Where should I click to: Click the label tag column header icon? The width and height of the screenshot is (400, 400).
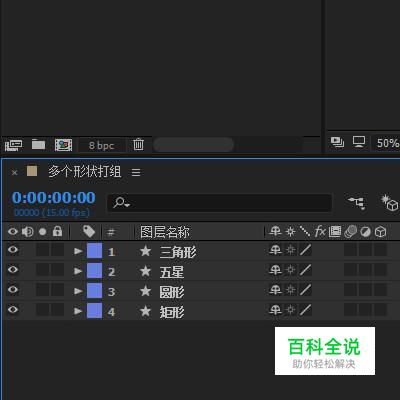click(x=89, y=231)
